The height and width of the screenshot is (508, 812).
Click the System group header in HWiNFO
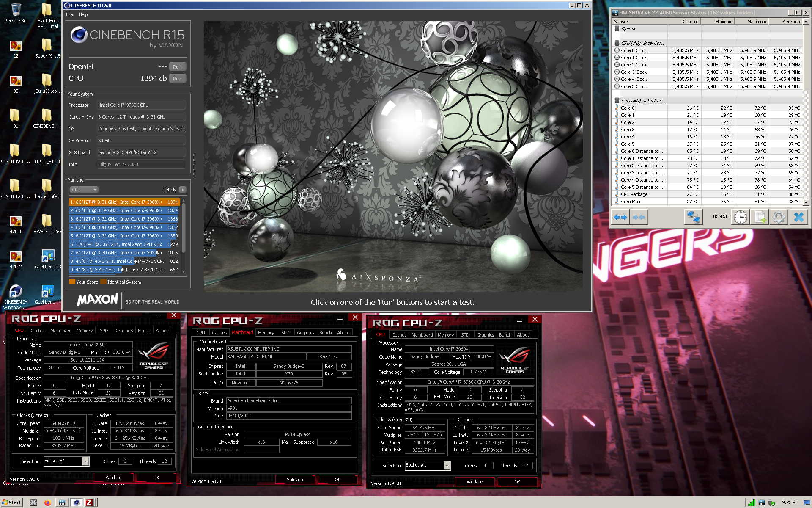(708, 29)
